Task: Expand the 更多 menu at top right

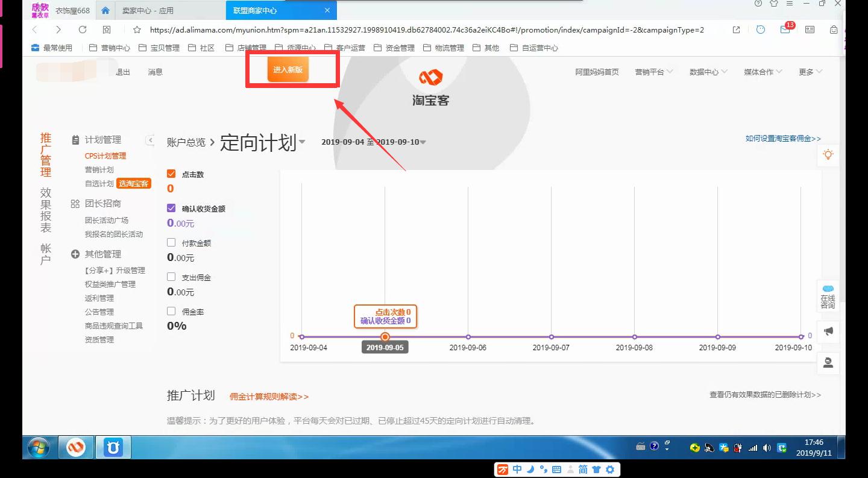Action: [810, 71]
